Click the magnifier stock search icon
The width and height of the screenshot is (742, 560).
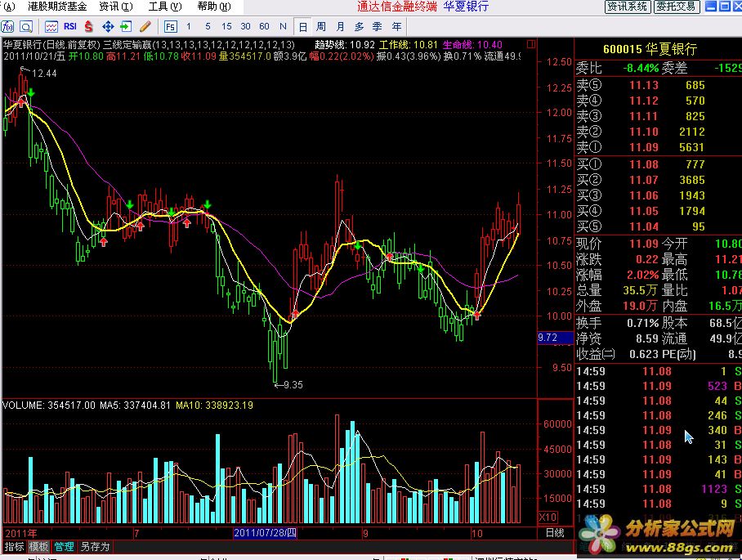click(x=26, y=26)
